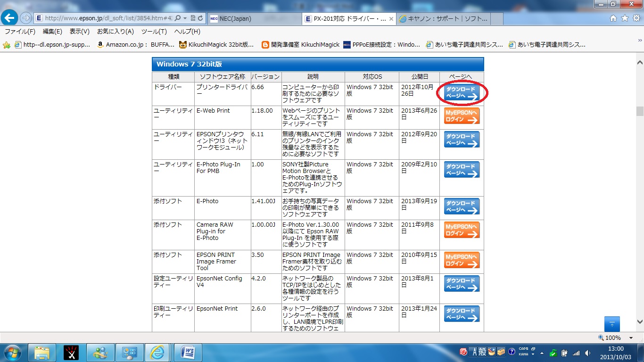Click the power plug tray icon
Viewport: 644px width, 362px height.
tap(564, 353)
